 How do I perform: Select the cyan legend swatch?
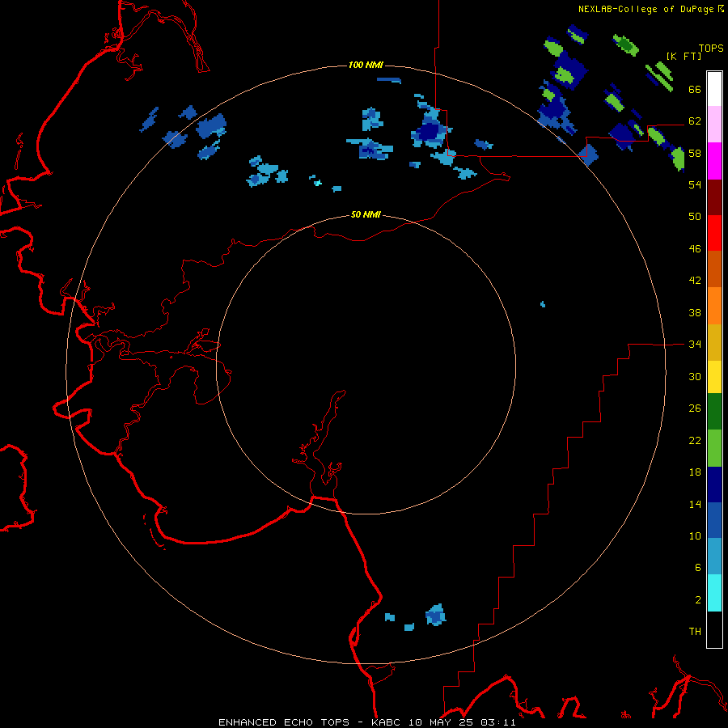[714, 593]
